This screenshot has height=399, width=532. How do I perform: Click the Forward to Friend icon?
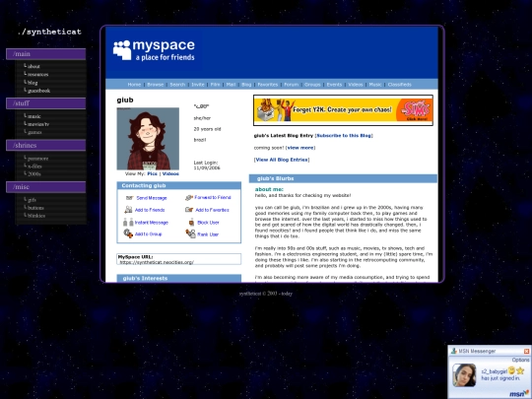point(189,197)
